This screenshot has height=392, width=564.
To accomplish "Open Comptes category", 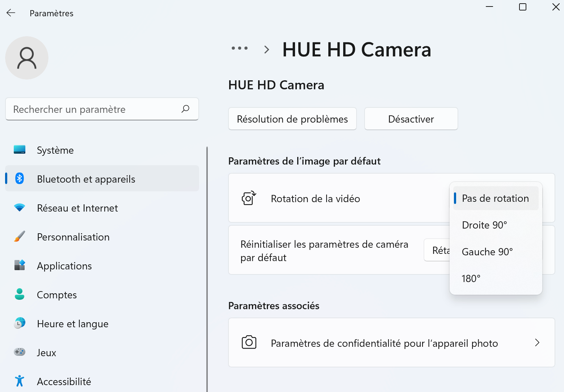I will tap(102, 294).
